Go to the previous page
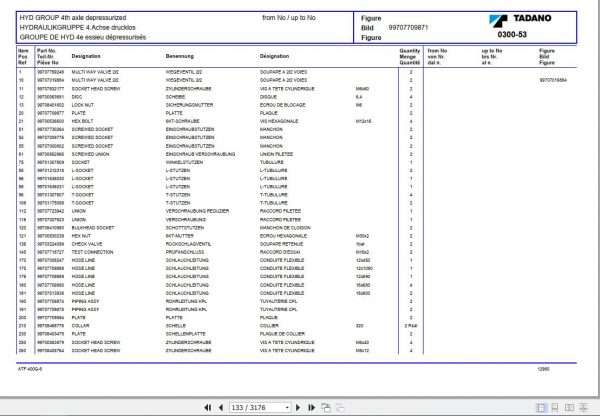Image resolution: width=600 pixels, height=416 pixels. click(221, 408)
